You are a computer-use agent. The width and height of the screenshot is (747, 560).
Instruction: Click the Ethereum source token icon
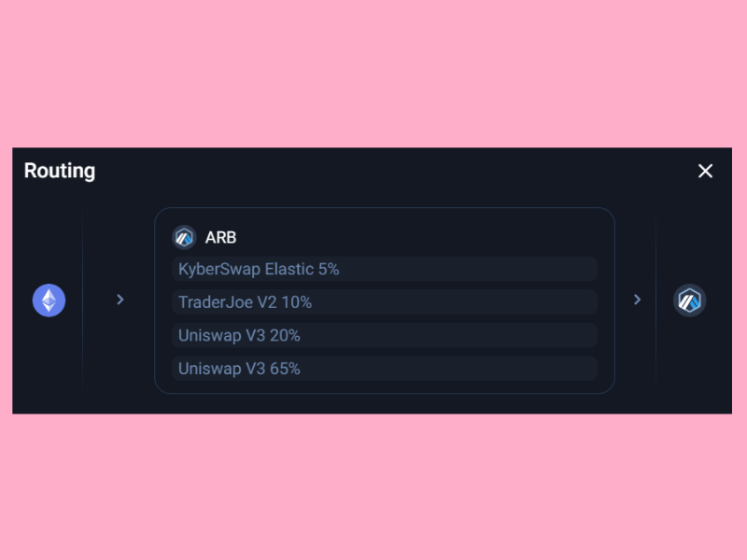(x=49, y=301)
